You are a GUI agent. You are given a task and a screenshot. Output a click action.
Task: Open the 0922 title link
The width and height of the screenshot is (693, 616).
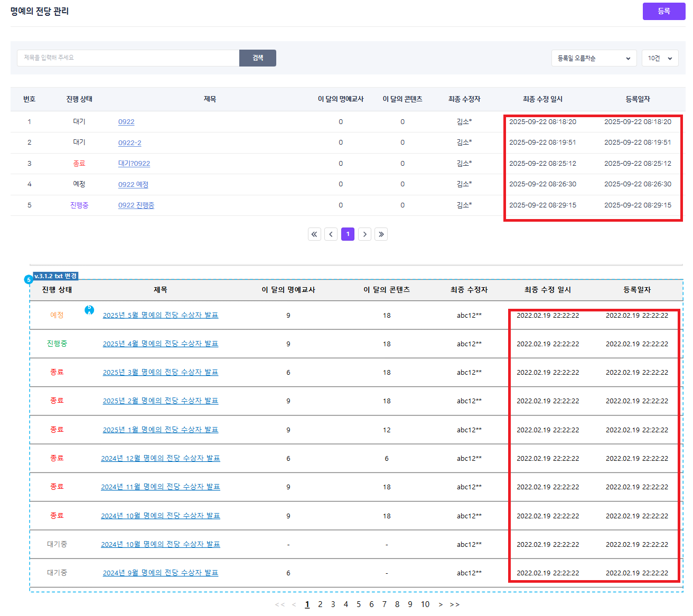click(x=126, y=122)
